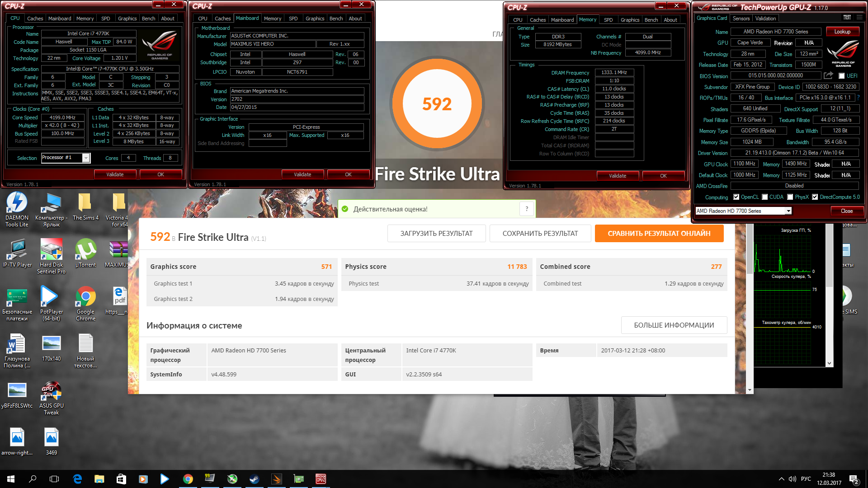Image resolution: width=868 pixels, height=488 pixels.
Task: Click the Physics score value 11 783
Action: tap(517, 267)
